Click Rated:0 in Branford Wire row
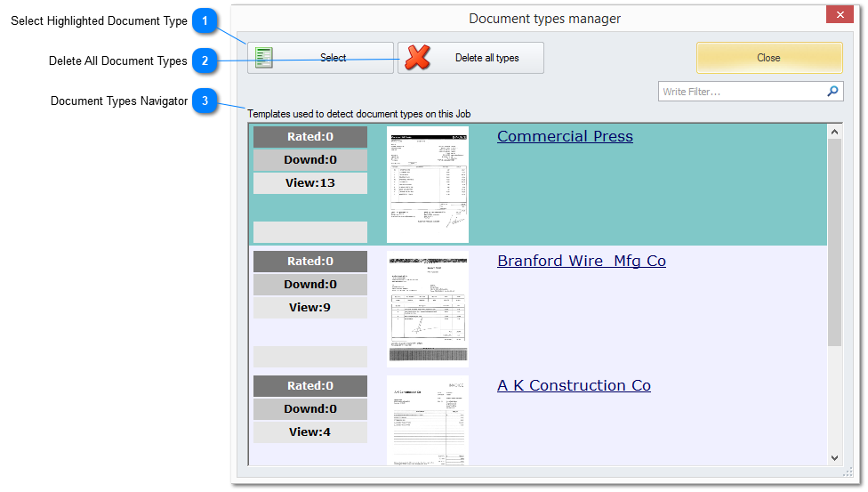 (x=310, y=262)
